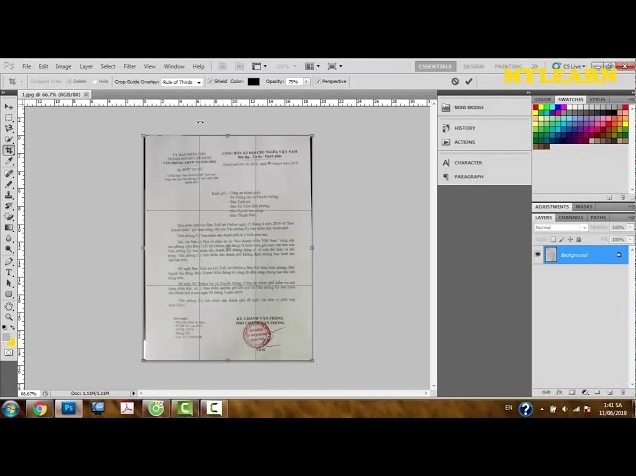Open the layer blend mode Normal dropdown
The image size is (636, 476).
(x=561, y=227)
